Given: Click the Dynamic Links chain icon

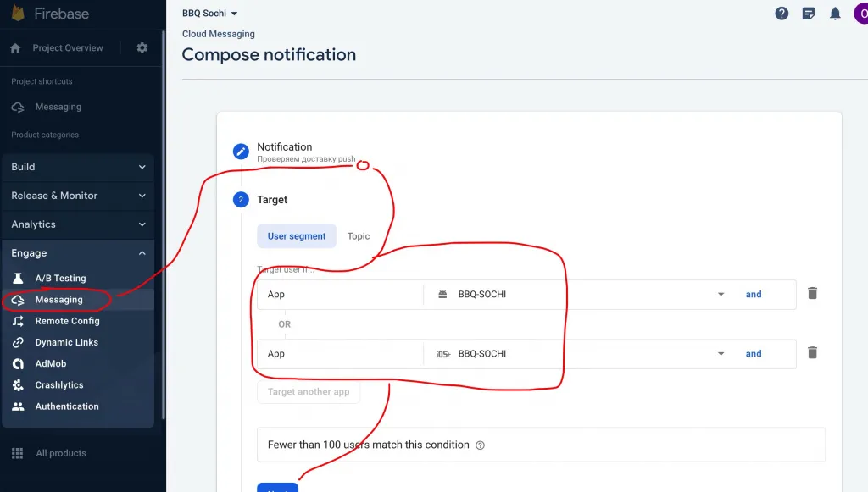Looking at the screenshot, I should 18,342.
